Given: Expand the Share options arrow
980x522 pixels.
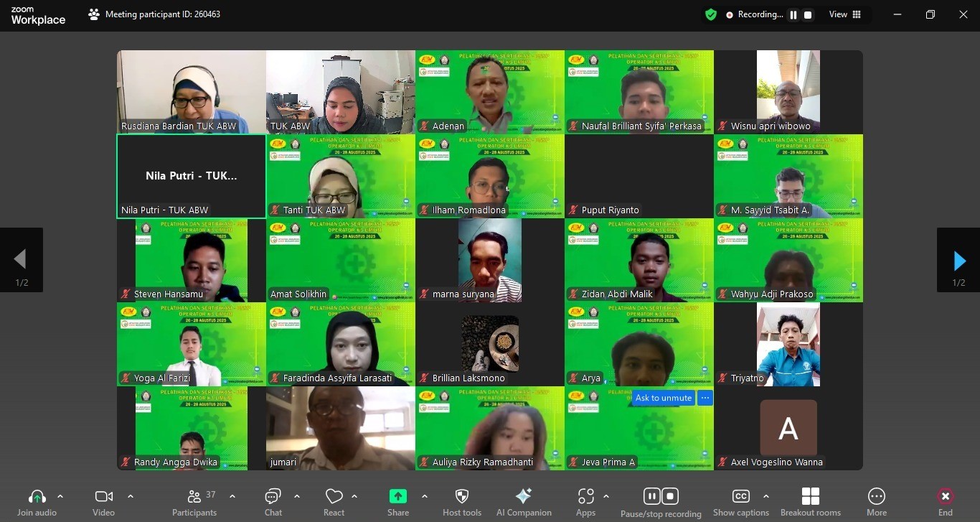Looking at the screenshot, I should pyautogui.click(x=425, y=496).
